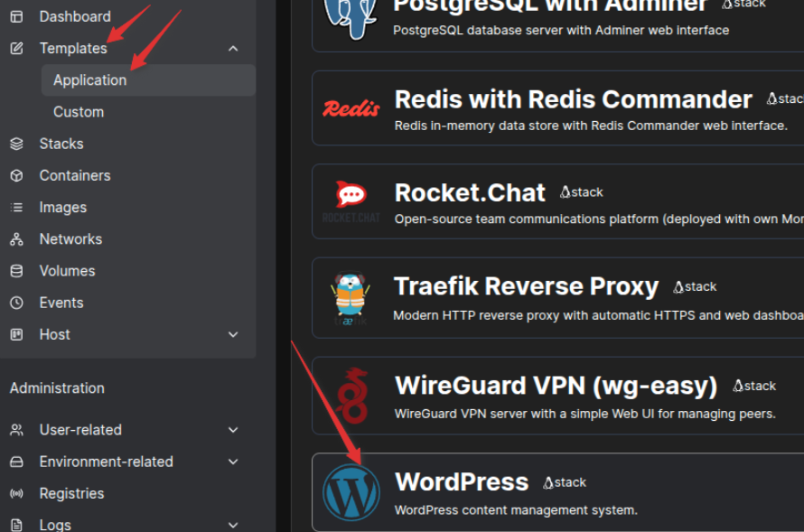Select the Custom templates submenu item
Image resolution: width=804 pixels, height=532 pixels.
[79, 112]
